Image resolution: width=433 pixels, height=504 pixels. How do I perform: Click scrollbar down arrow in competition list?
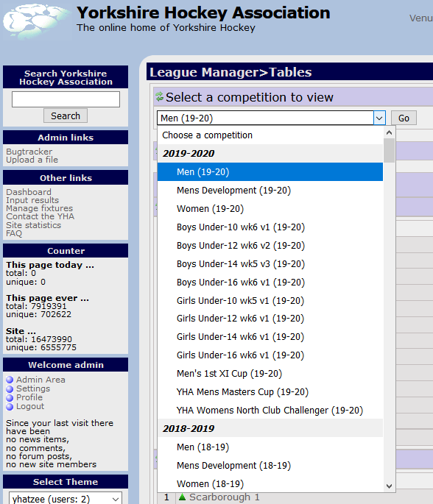coord(389,486)
